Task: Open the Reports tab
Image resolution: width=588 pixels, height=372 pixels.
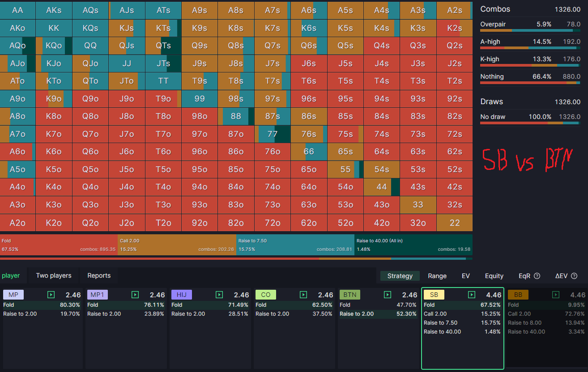Action: coord(99,275)
